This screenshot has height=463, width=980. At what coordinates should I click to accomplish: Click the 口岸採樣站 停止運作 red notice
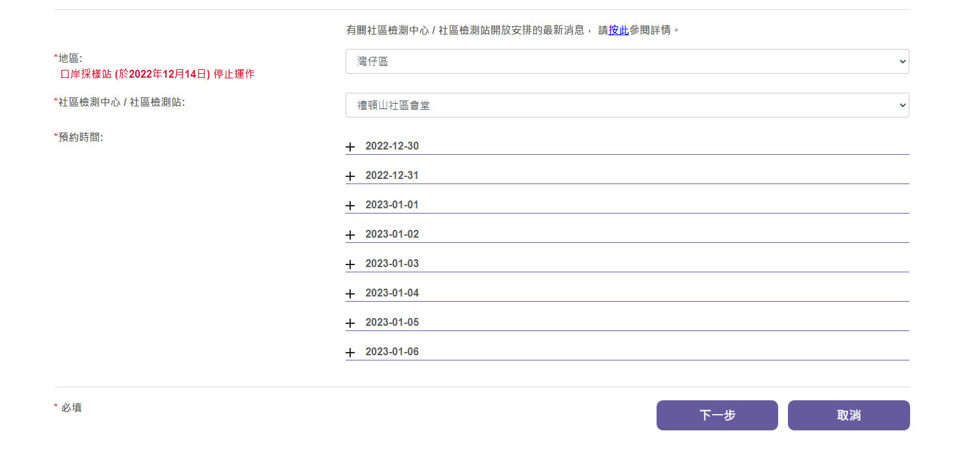[x=157, y=74]
